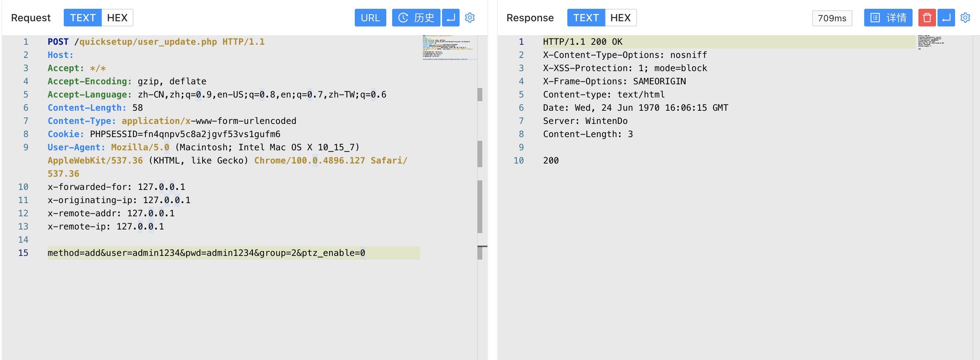Click the x-remote-addr: 127.0.0.1 line
Viewport: 980px width, 360px height.
(x=111, y=213)
